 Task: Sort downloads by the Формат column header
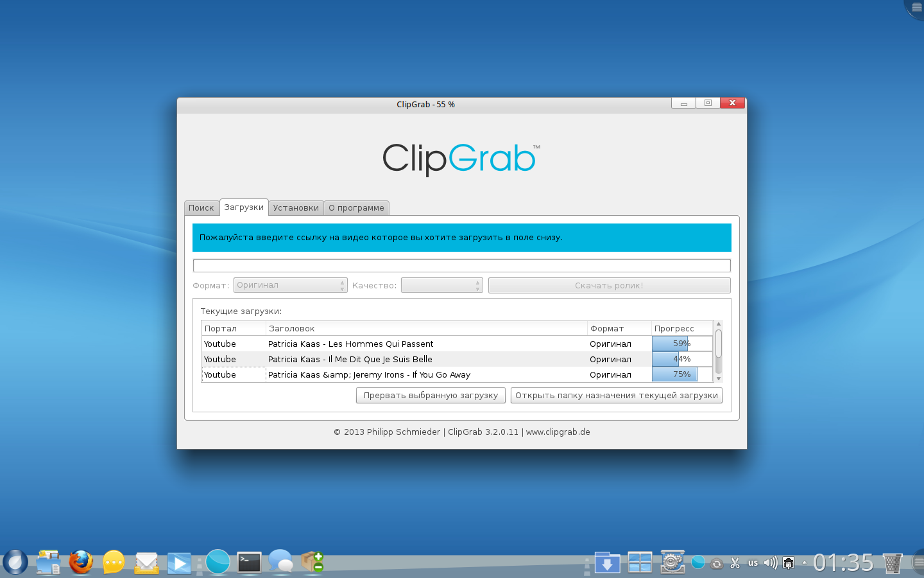(620, 328)
